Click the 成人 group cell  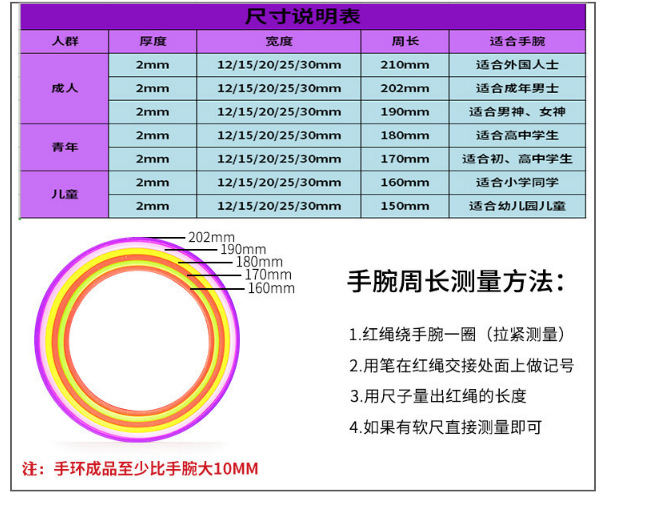(64, 88)
